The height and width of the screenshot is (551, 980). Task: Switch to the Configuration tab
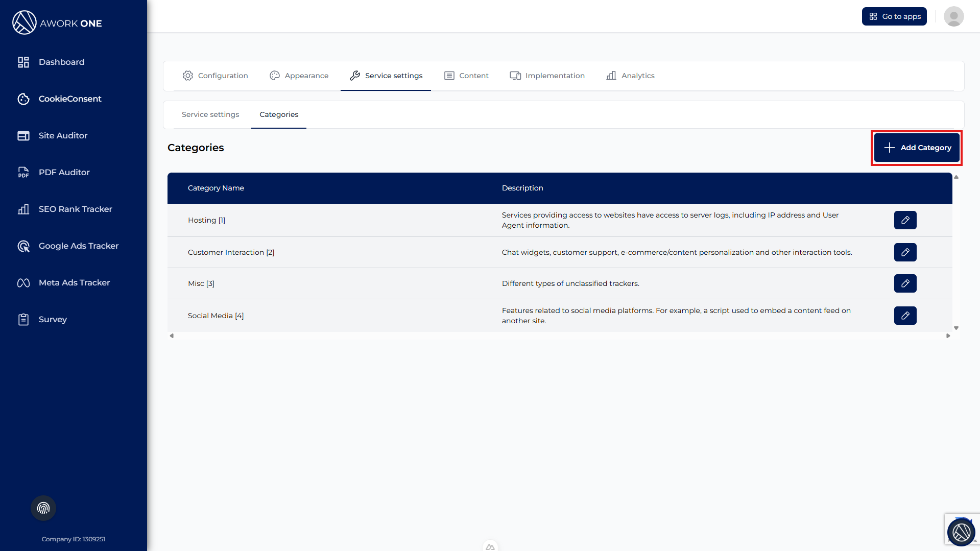click(x=216, y=76)
